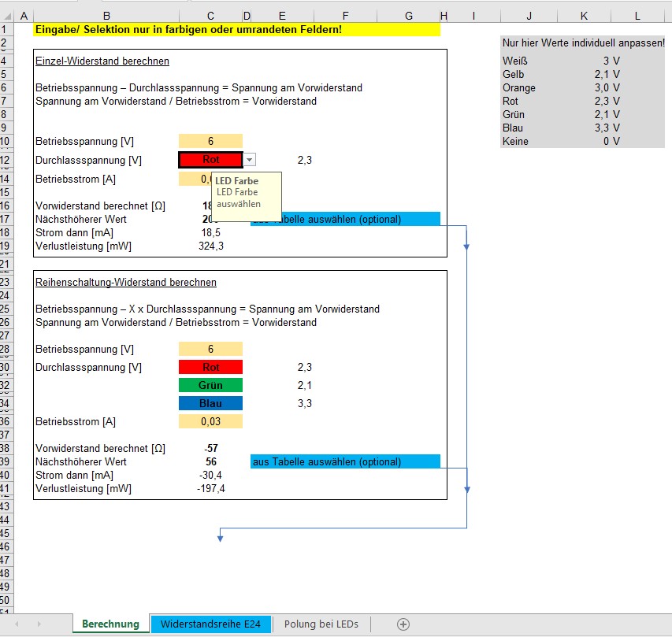This screenshot has height=637, width=672.
Task: Click the sheet tab scroll right arrow
Action: (x=38, y=624)
